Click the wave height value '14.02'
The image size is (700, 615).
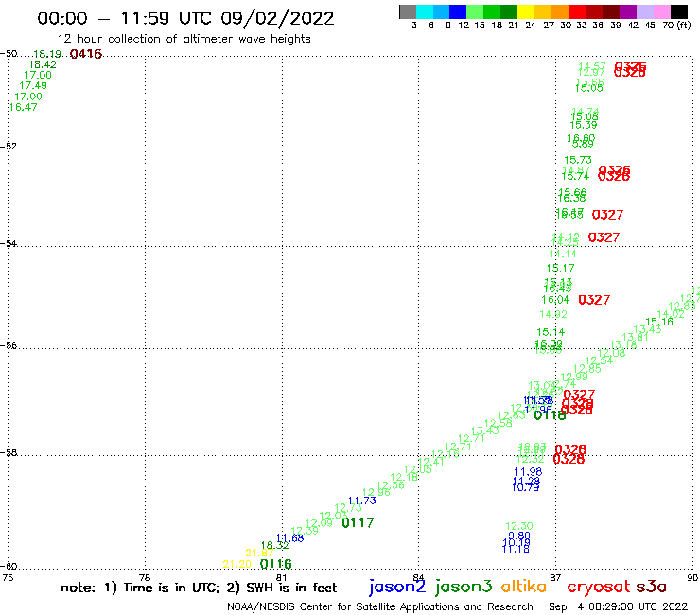[x=671, y=313]
